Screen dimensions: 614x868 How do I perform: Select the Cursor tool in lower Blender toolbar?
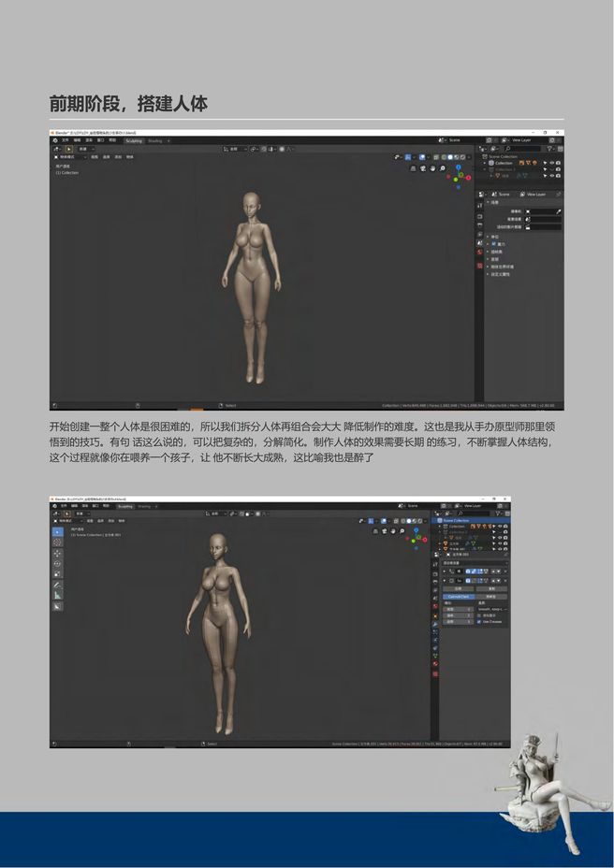[58, 542]
